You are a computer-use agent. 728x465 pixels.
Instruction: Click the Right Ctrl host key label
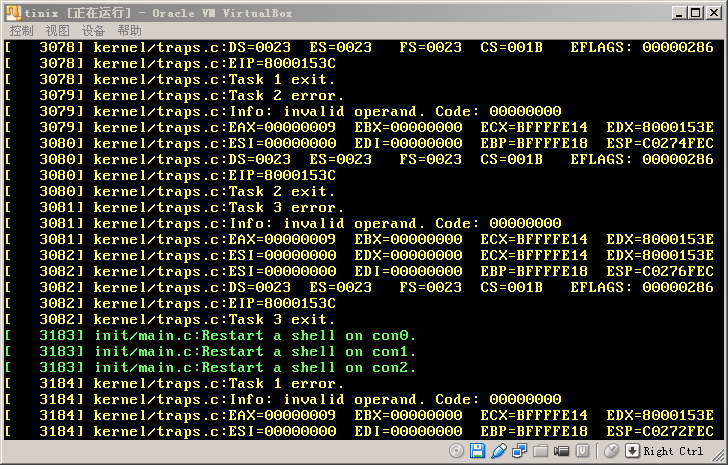[673, 451]
